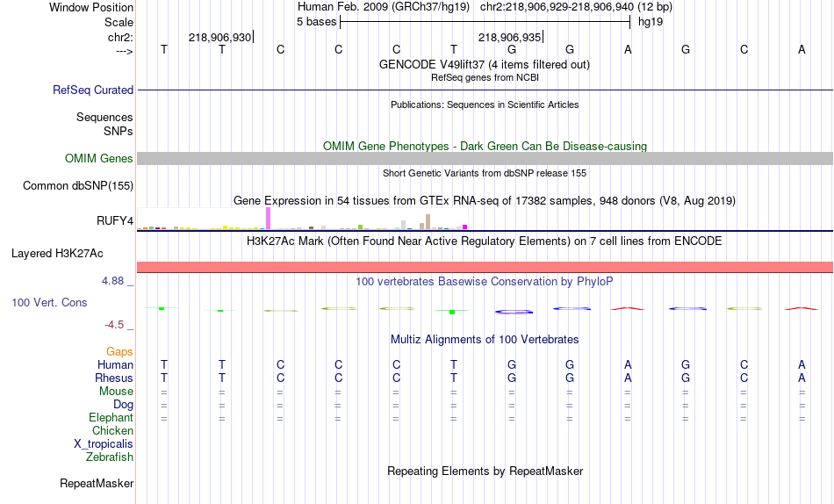Click the hg19 label next to scale bar
Viewport: 834px width, 504px height.
coord(651,22)
